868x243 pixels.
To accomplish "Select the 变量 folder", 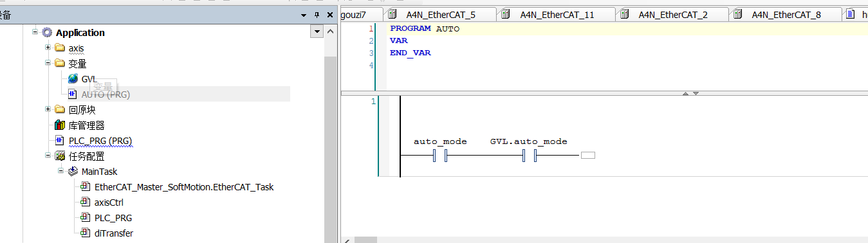I will (x=77, y=64).
